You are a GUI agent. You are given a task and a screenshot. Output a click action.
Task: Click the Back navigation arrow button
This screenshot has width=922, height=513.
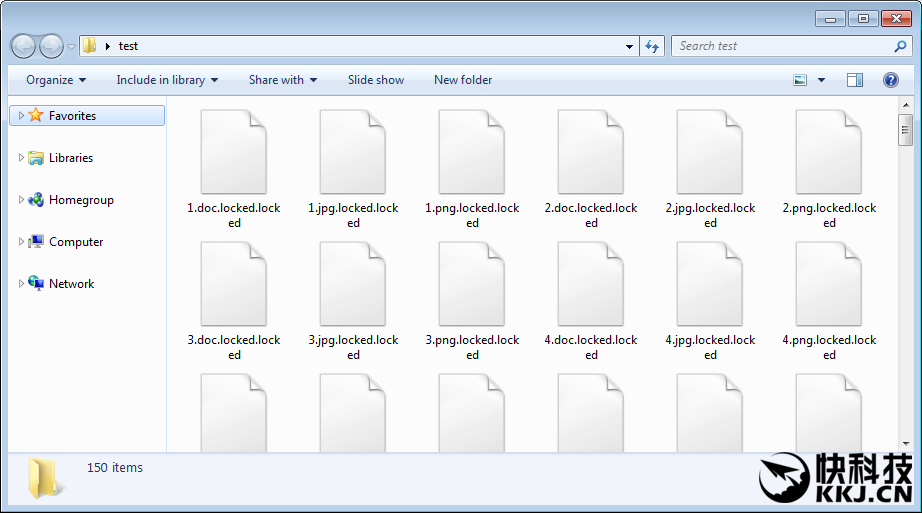pyautogui.click(x=24, y=46)
